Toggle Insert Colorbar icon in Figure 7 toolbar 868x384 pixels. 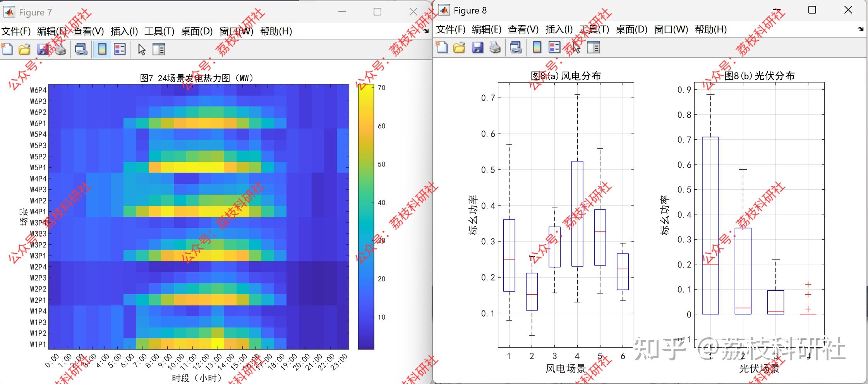click(x=102, y=49)
